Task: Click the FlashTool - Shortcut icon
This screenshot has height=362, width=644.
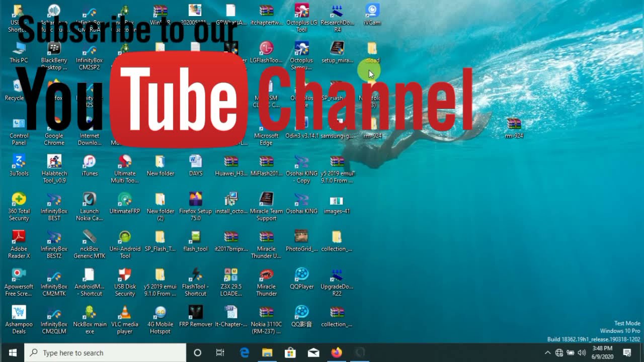Action: pos(196,282)
